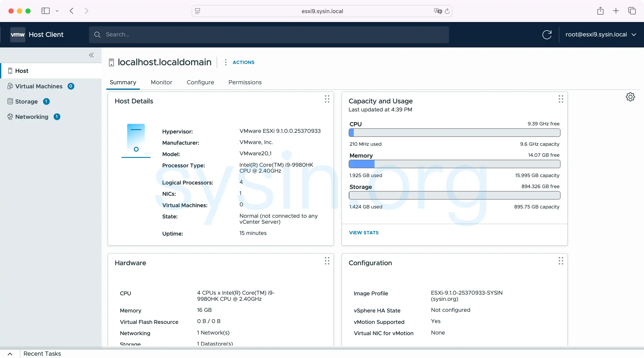Click the Networking sidebar icon
The image size is (644, 358).
pyautogui.click(x=10, y=117)
